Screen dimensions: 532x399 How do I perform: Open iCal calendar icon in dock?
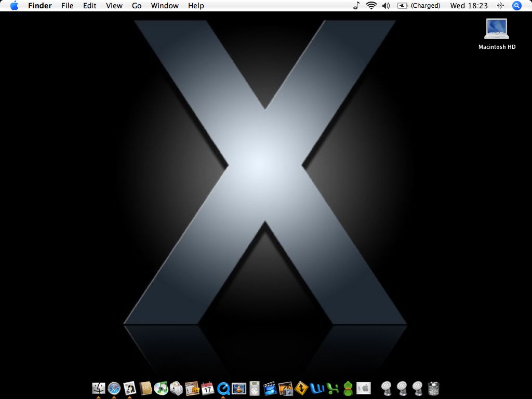tap(208, 388)
